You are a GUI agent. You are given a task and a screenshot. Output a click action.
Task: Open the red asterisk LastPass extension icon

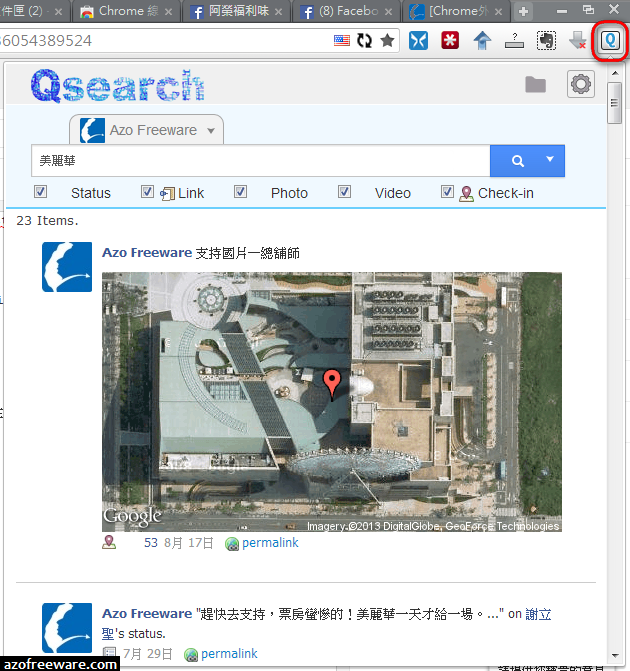pyautogui.click(x=450, y=41)
